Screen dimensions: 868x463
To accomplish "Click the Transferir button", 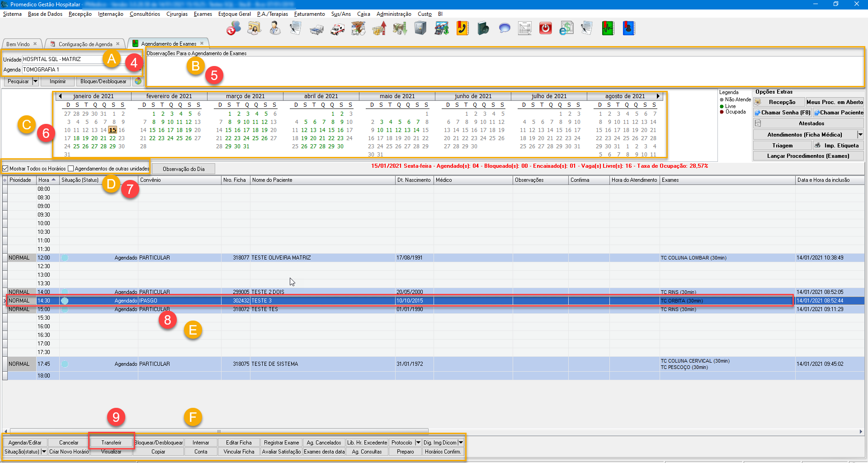I will point(111,443).
